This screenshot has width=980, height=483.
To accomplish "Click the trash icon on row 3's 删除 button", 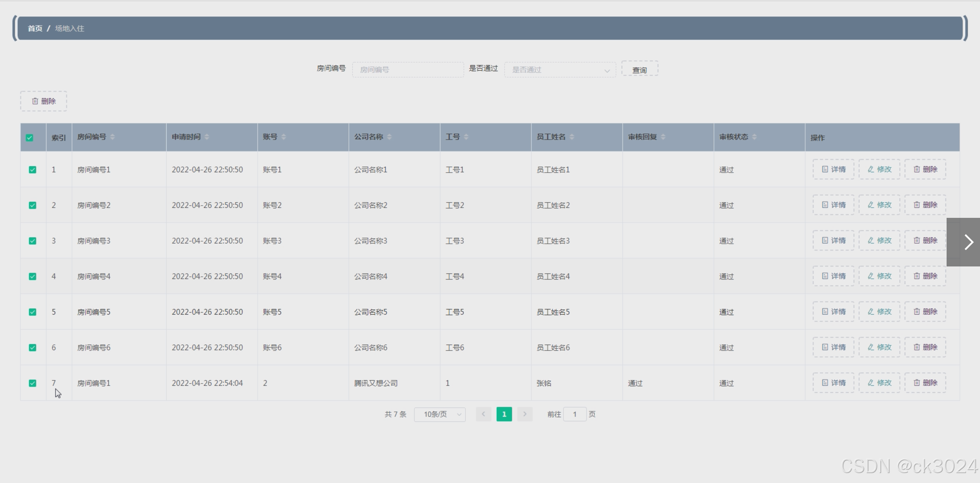I will [916, 240].
